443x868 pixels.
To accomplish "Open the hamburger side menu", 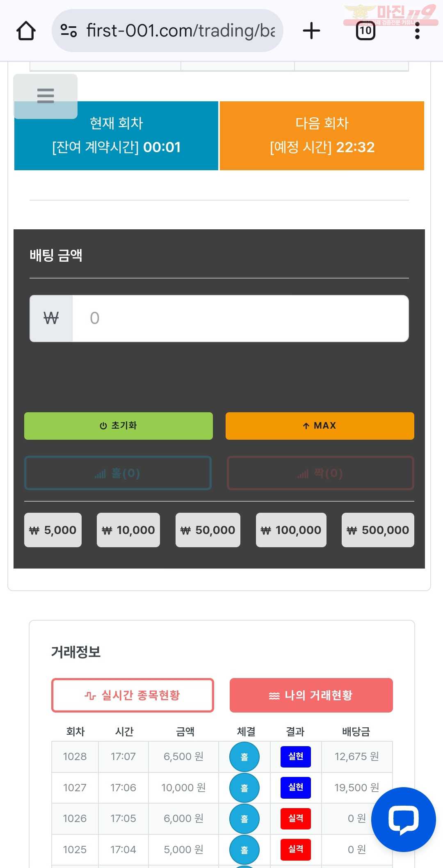I will [x=46, y=96].
